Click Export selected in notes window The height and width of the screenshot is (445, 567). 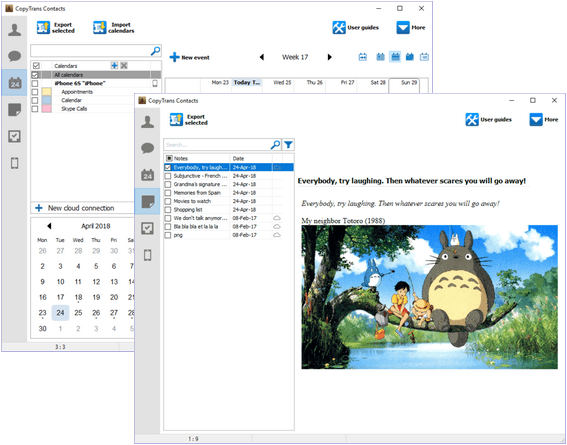click(189, 120)
